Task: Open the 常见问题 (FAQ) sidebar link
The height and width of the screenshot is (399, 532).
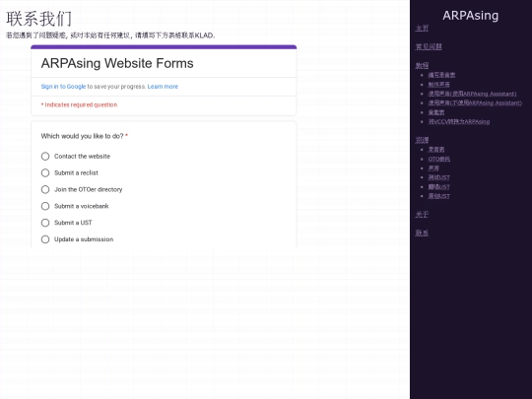Action: pos(429,47)
